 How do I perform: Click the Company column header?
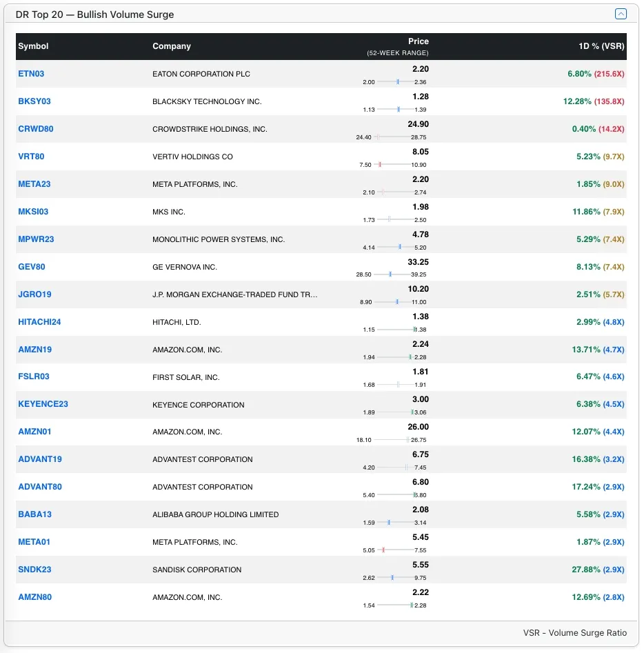point(171,46)
